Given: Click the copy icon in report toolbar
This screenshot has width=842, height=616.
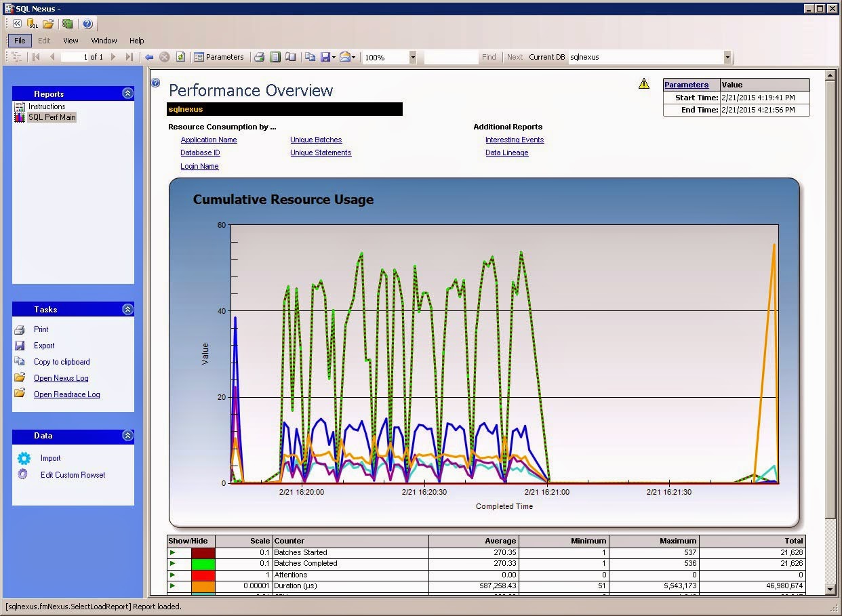Looking at the screenshot, I should click(x=310, y=57).
